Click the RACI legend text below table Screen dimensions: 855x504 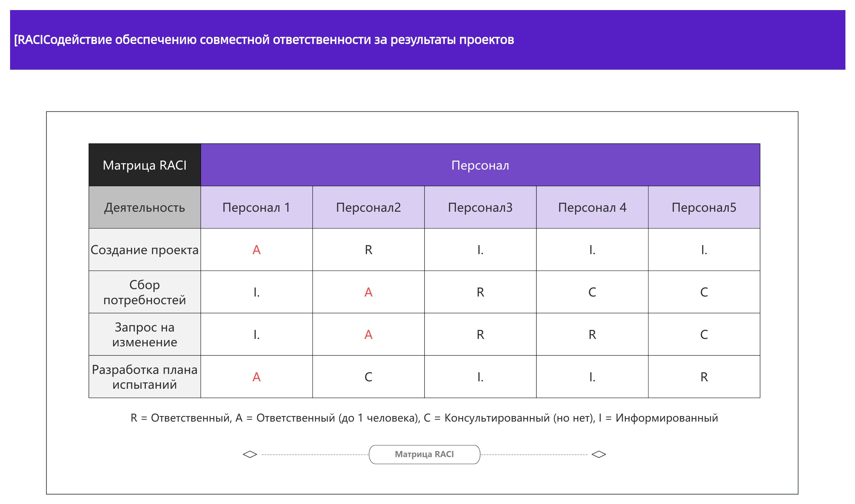click(424, 418)
